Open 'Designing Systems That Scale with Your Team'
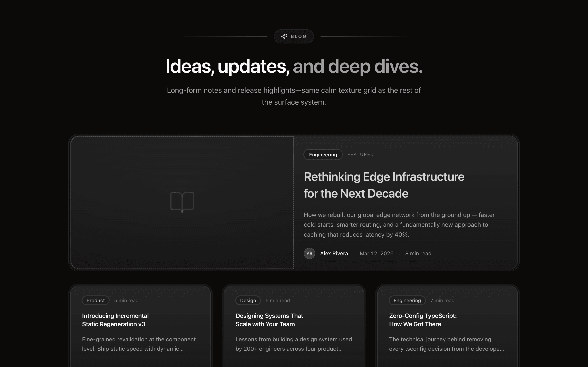The width and height of the screenshot is (588, 367). (x=269, y=320)
